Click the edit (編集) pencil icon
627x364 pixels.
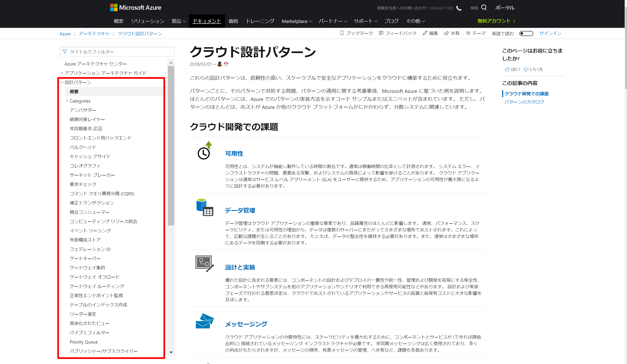click(x=425, y=33)
